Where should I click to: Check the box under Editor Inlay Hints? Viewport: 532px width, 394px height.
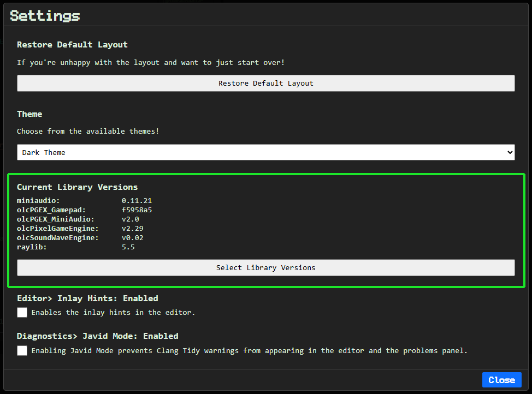pos(22,312)
